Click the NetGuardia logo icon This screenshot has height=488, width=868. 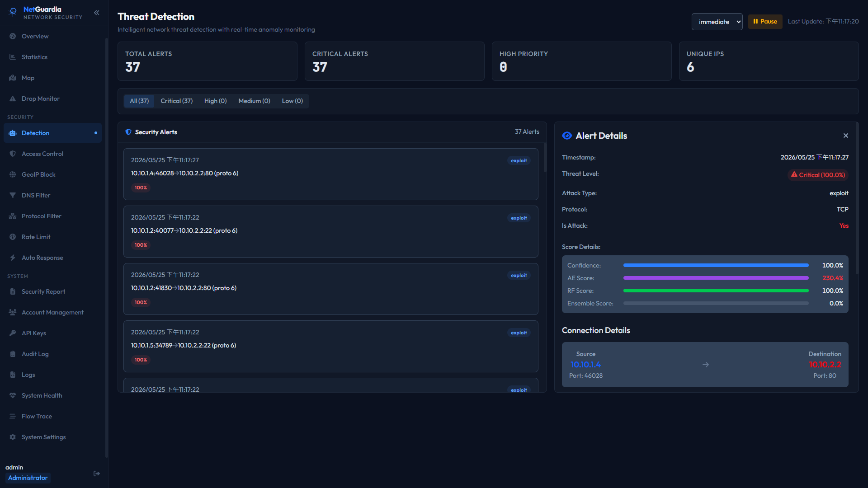click(x=13, y=12)
